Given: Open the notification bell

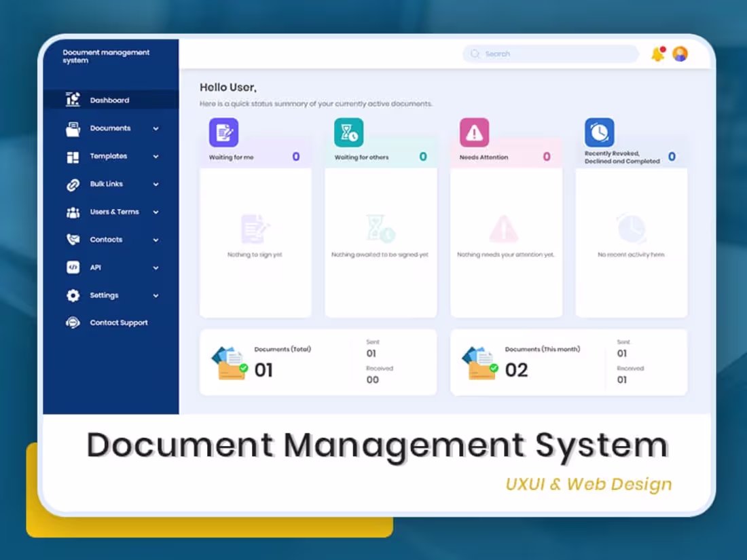Looking at the screenshot, I should click(657, 54).
